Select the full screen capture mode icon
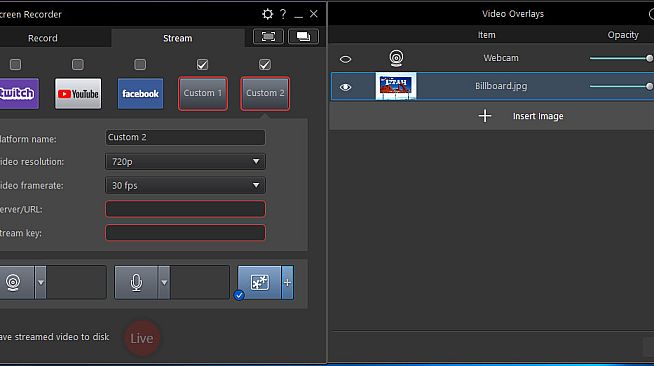654x366 pixels. [268, 37]
